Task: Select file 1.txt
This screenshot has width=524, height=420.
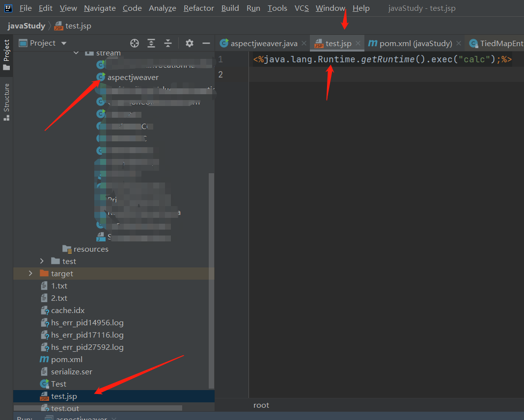Action: coord(59,286)
